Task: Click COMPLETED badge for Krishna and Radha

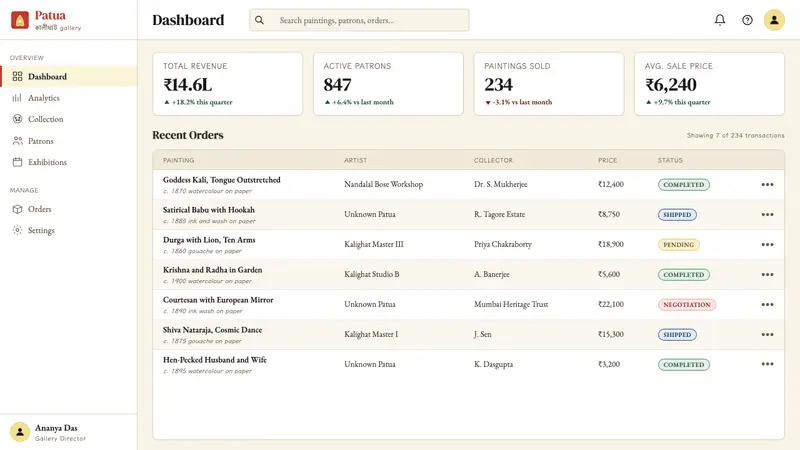Action: coord(684,274)
